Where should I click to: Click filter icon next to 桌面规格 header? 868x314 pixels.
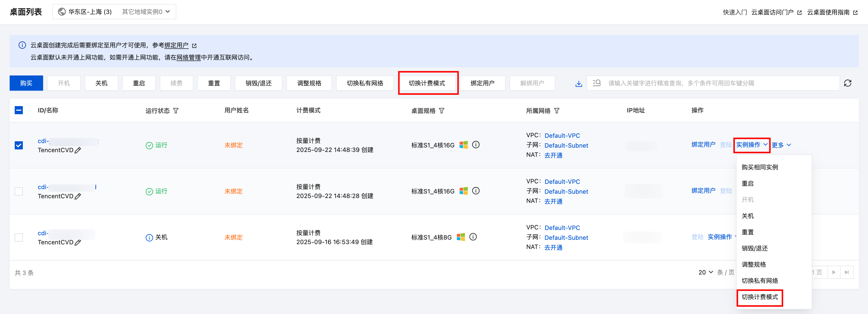[x=441, y=111]
